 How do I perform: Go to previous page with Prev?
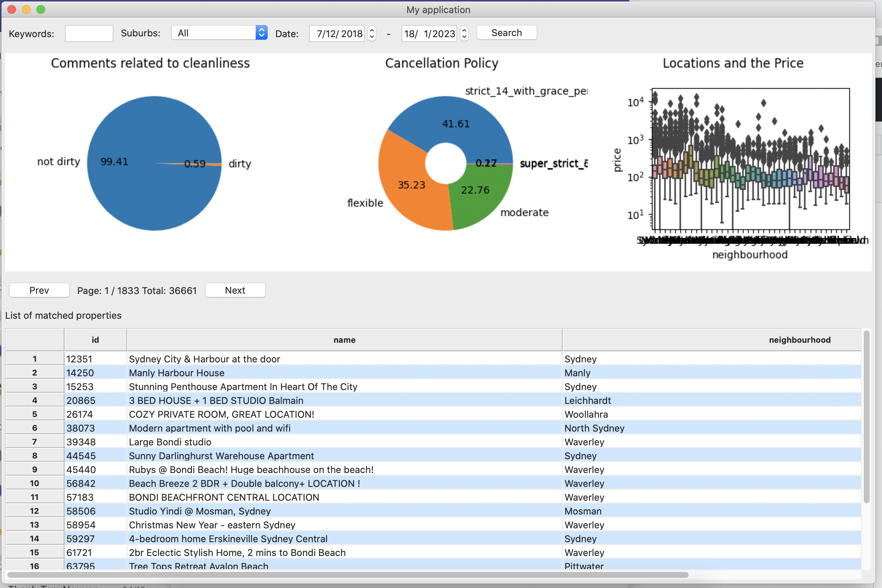click(39, 290)
